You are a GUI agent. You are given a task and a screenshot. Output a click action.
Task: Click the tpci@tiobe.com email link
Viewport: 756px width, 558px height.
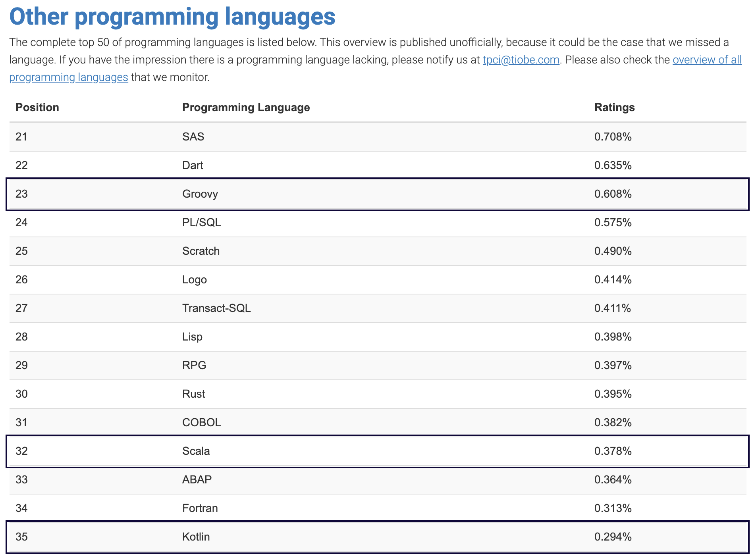tap(521, 60)
